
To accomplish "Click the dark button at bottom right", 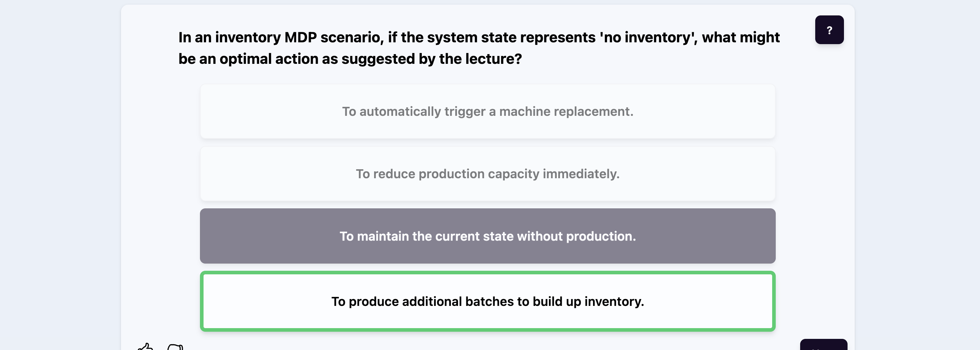I will point(823,345).
